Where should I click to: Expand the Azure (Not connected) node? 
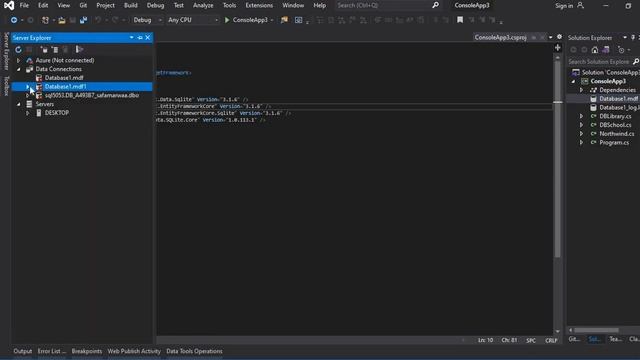point(18,60)
